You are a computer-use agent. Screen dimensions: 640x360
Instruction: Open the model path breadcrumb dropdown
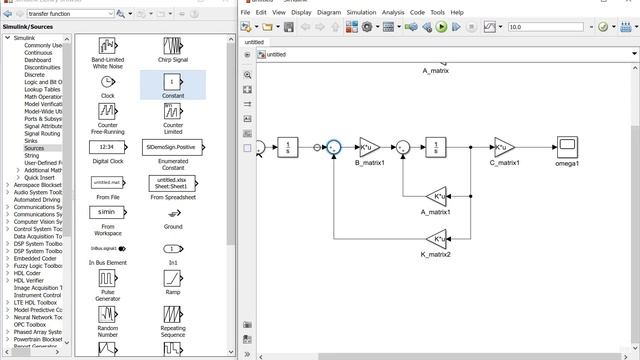(634, 54)
